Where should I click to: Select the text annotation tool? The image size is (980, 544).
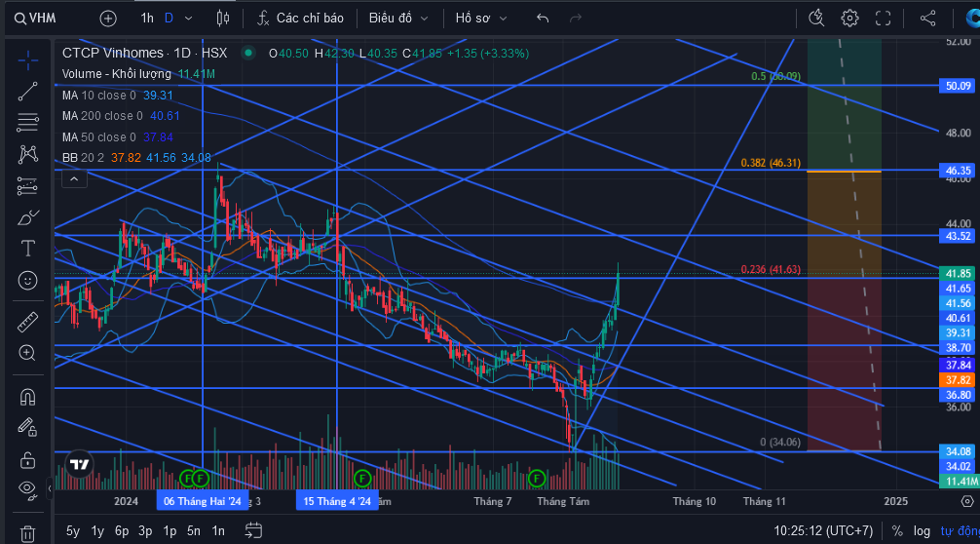[27, 249]
